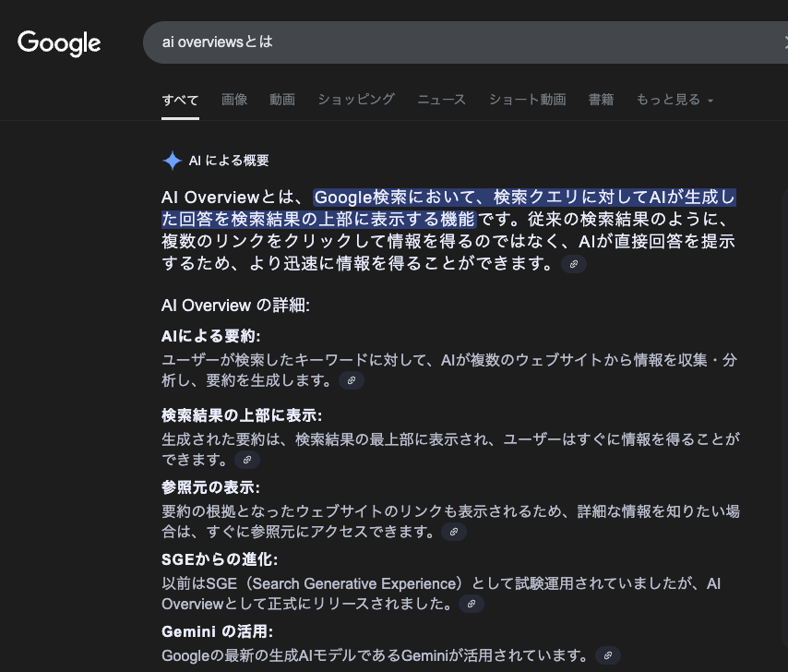
Task: Show ショート動画 results
Action: coord(527,100)
